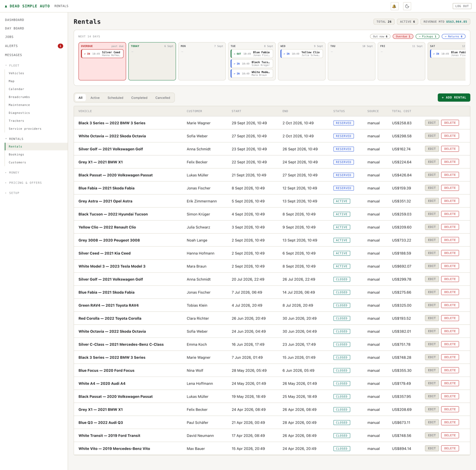476x470 pixels.
Task: Edit the Grey Astra rental
Action: pos(432,201)
